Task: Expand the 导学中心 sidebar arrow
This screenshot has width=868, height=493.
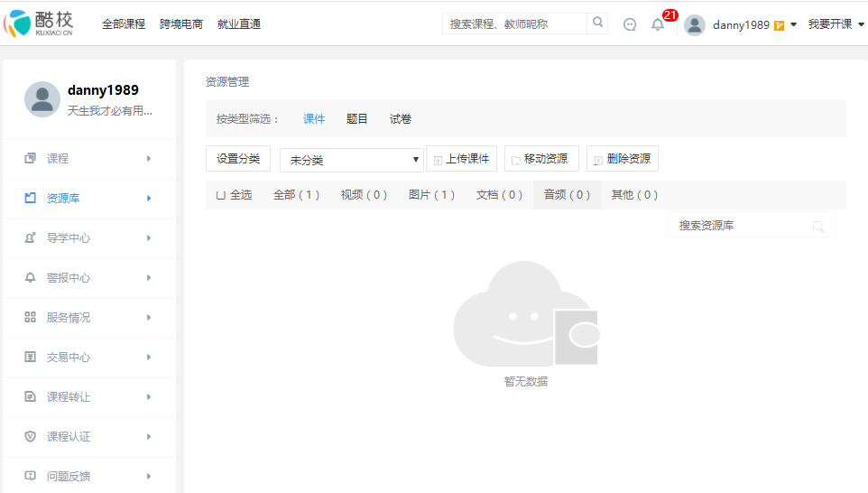Action: pyautogui.click(x=148, y=237)
